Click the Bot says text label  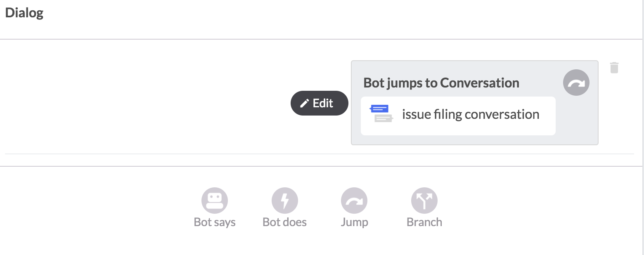coord(215,222)
